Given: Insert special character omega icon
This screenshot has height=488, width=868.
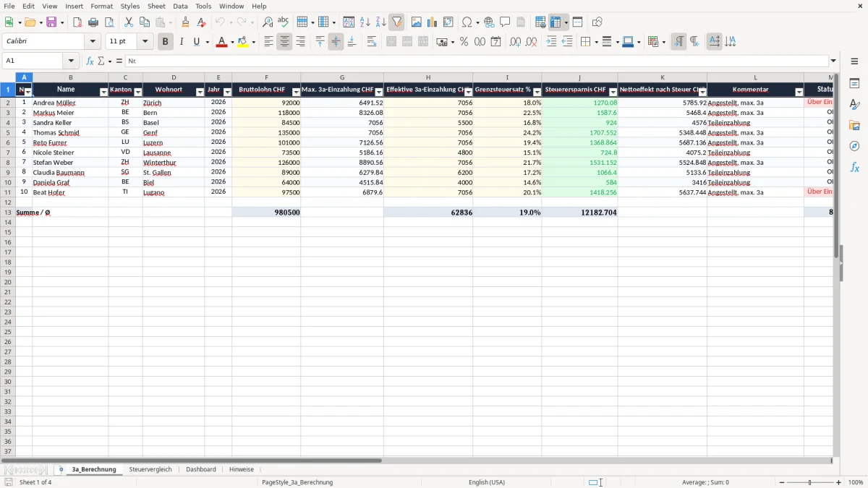Looking at the screenshot, I should pos(467,22).
